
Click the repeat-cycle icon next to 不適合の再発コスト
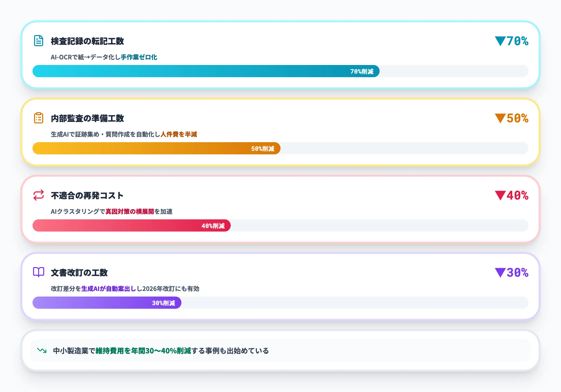click(x=39, y=195)
